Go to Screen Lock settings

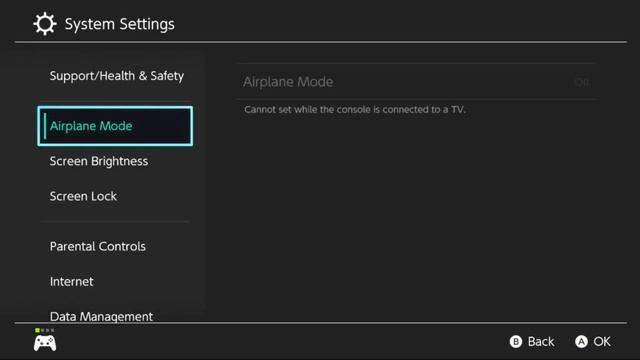click(83, 196)
